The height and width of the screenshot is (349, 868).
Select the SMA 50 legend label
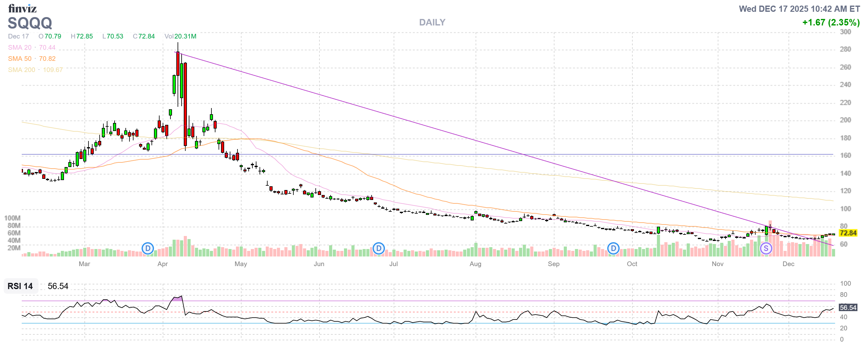[x=20, y=59]
